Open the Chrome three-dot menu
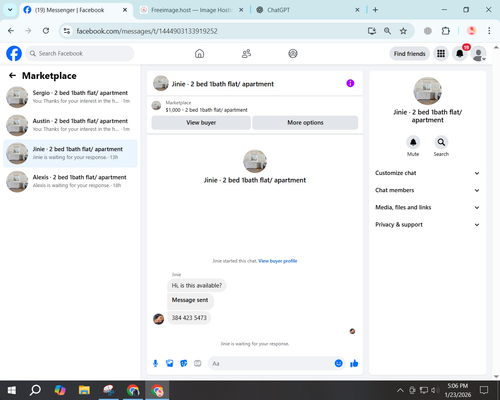This screenshot has width=500, height=400. pos(489,31)
